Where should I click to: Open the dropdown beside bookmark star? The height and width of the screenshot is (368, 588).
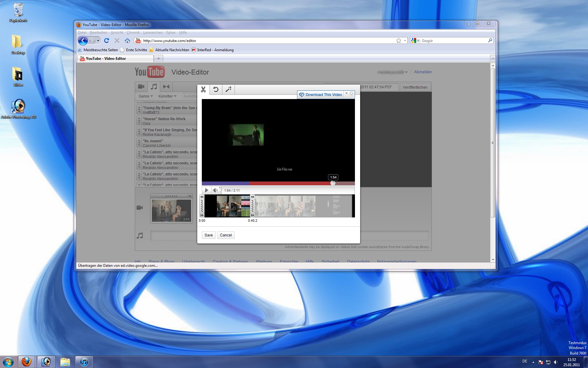[405, 40]
